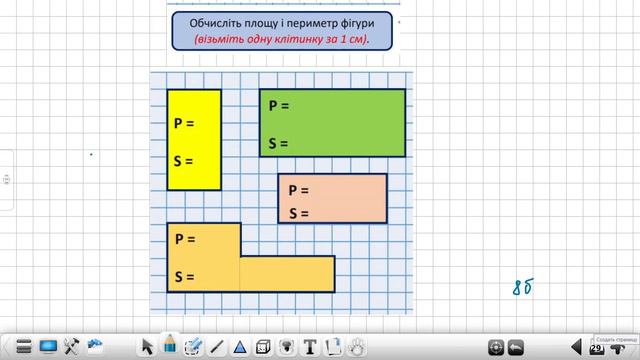Select the eraser with dashed selection tool

coord(193,346)
